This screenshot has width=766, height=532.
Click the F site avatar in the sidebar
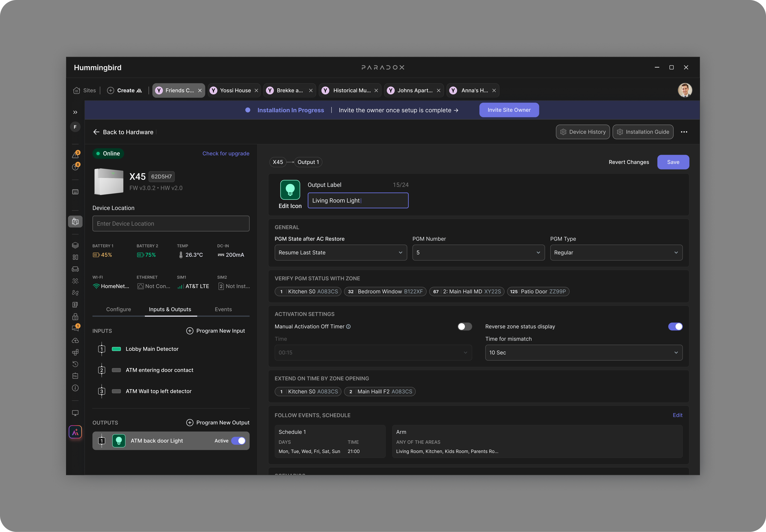(x=75, y=127)
